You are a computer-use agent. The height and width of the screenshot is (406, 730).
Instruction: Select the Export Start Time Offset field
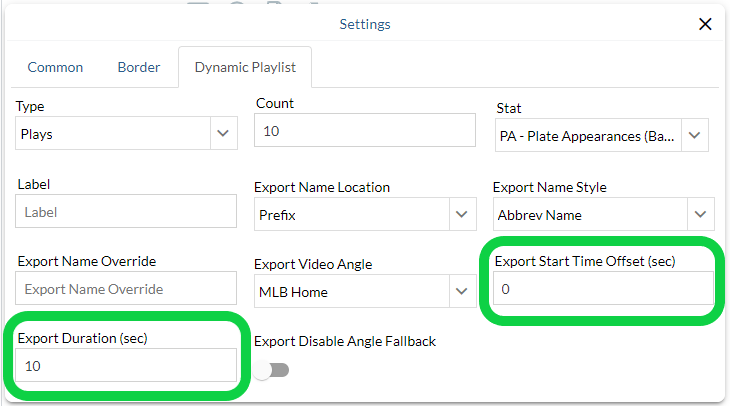(603, 289)
